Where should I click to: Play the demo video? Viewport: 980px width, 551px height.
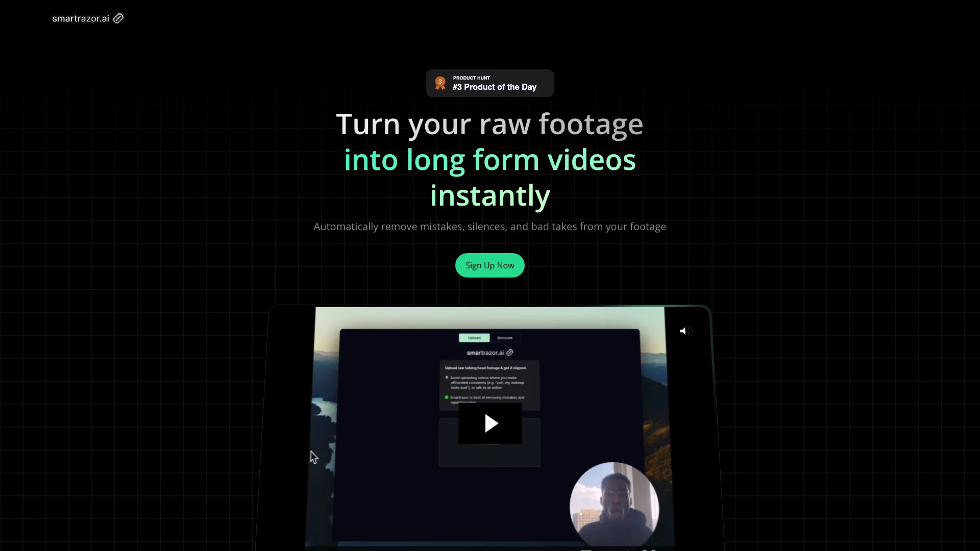(490, 423)
